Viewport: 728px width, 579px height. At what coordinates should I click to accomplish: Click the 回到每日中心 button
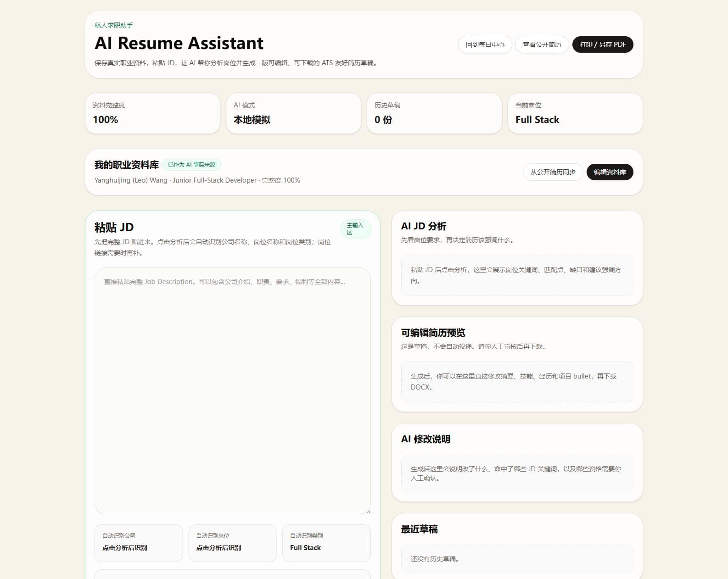pyautogui.click(x=485, y=45)
